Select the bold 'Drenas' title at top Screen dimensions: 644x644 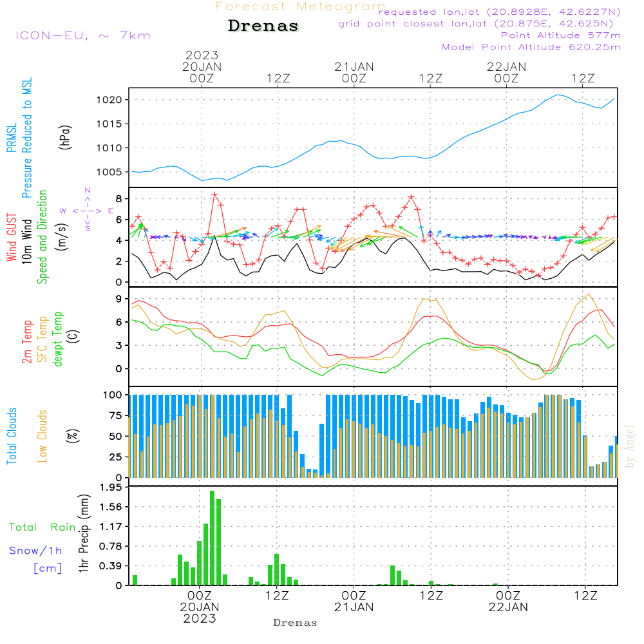click(x=263, y=26)
